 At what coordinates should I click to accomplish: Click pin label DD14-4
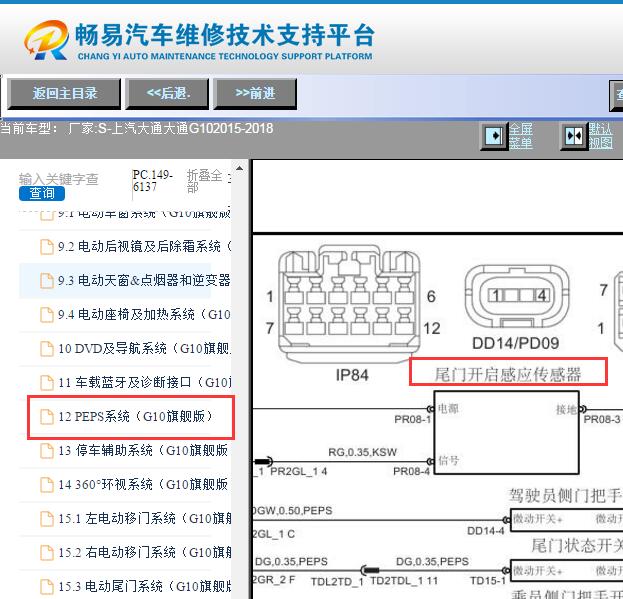(486, 531)
